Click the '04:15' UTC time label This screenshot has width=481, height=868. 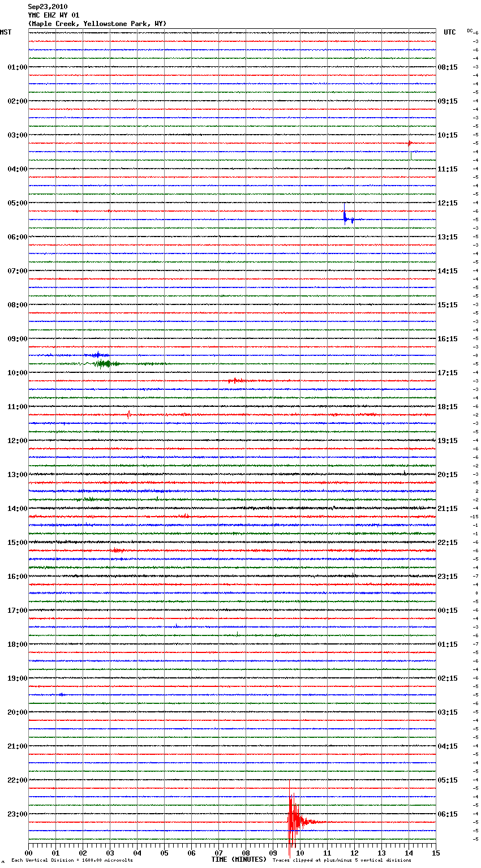click(x=448, y=746)
